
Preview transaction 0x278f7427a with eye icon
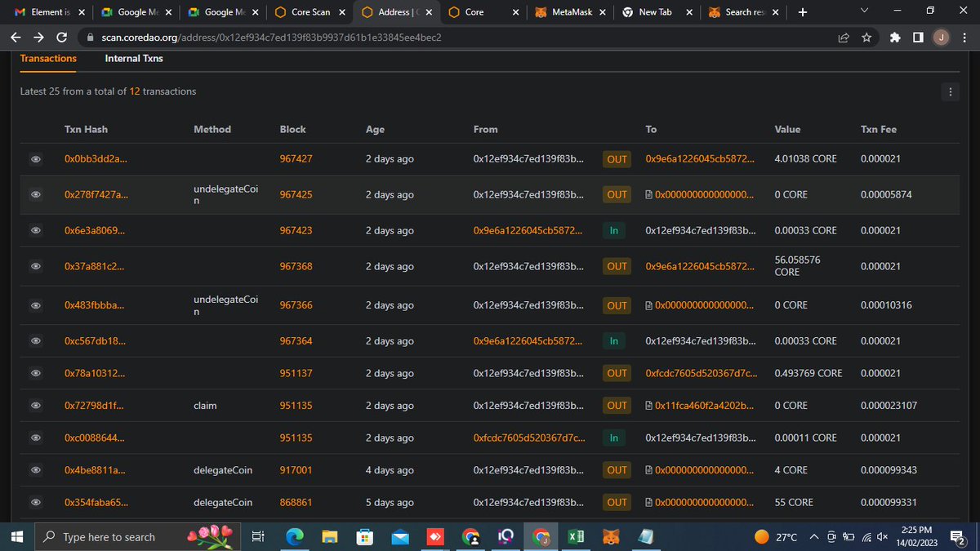36,195
